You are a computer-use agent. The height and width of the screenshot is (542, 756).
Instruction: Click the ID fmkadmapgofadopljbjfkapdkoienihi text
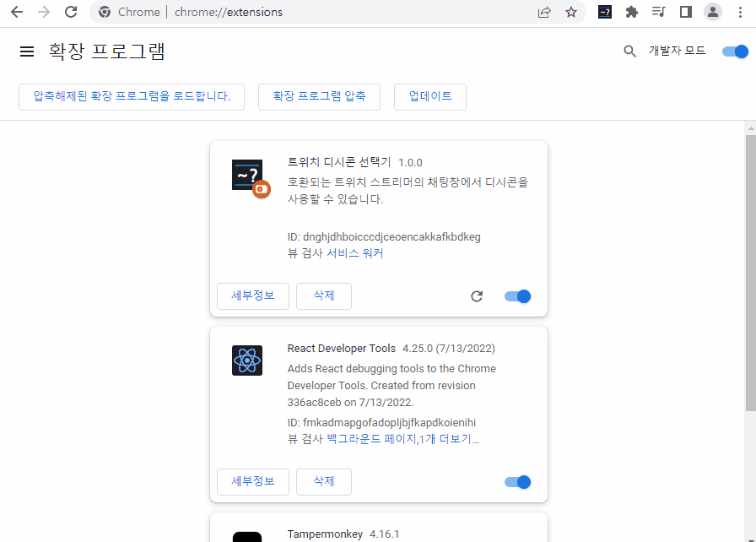coord(381,422)
